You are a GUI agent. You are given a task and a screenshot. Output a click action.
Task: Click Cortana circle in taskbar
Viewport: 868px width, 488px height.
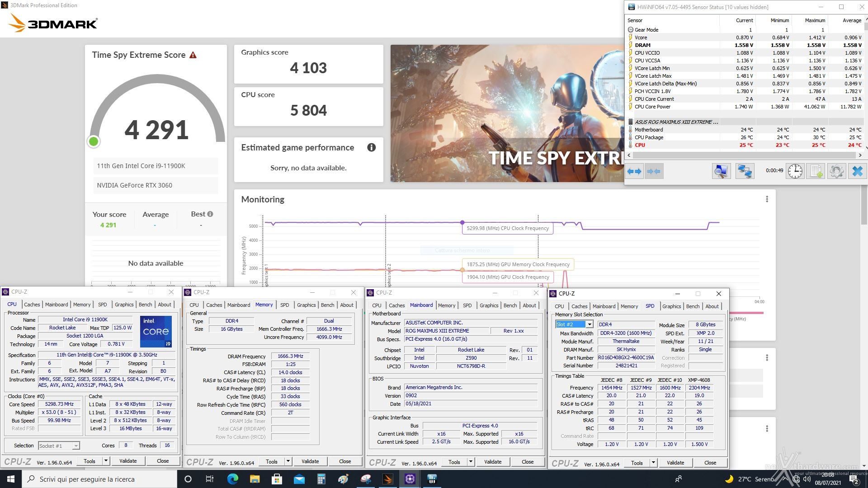click(x=188, y=479)
